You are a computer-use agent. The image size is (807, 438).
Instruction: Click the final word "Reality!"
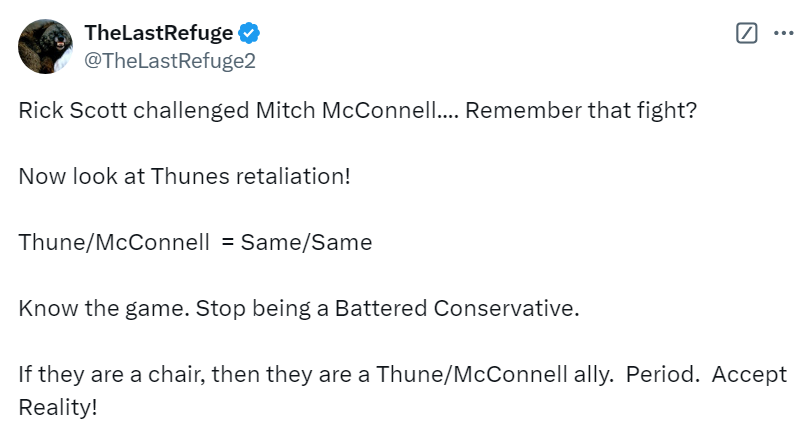point(59,408)
